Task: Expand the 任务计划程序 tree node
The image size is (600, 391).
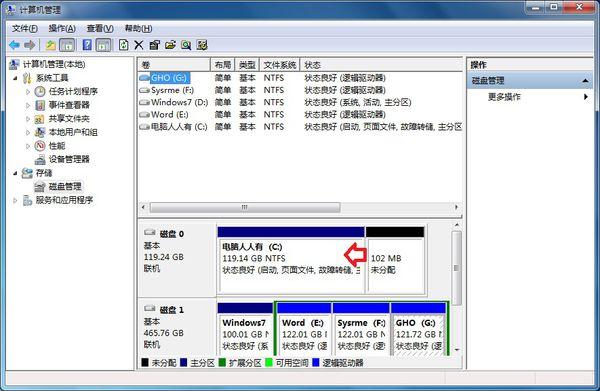Action: (x=28, y=92)
